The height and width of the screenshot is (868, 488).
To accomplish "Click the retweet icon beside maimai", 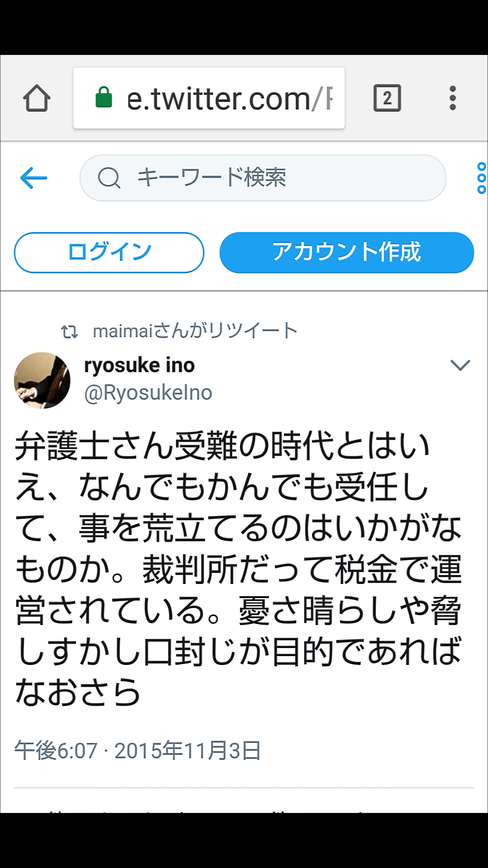I will [x=69, y=332].
